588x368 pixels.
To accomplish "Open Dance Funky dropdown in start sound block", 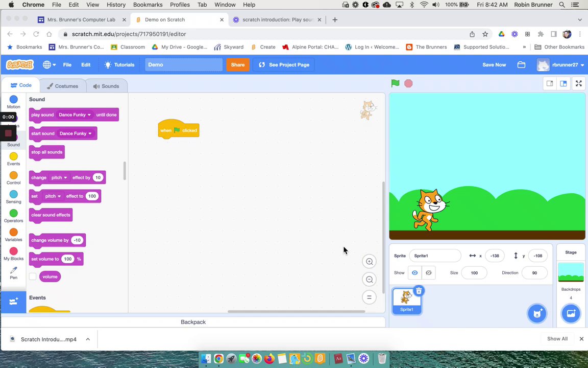I will (76, 133).
